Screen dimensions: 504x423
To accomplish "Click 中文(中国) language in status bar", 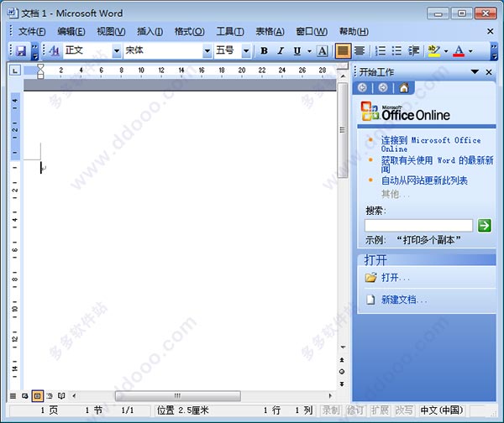I will click(x=442, y=410).
